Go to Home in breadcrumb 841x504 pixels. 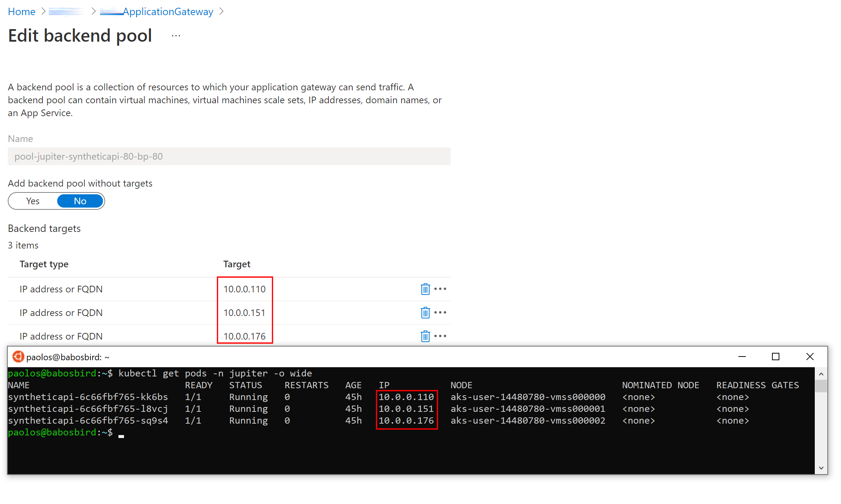pos(21,11)
